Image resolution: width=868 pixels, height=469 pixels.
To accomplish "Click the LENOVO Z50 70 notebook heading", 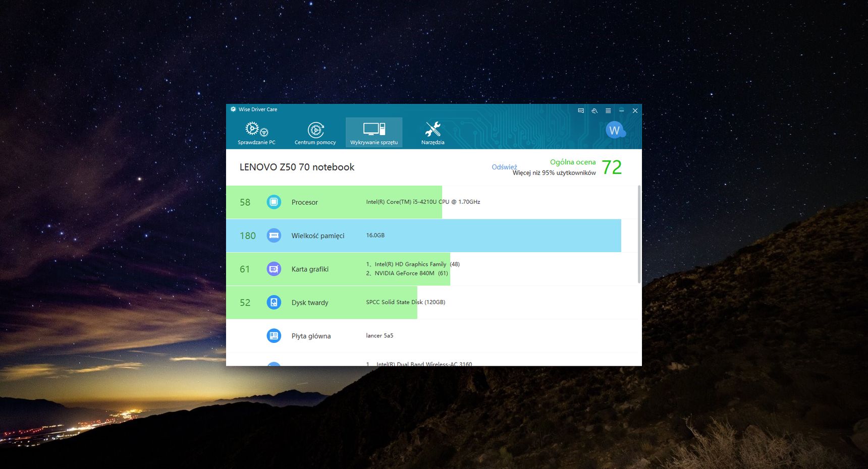I will [x=297, y=167].
